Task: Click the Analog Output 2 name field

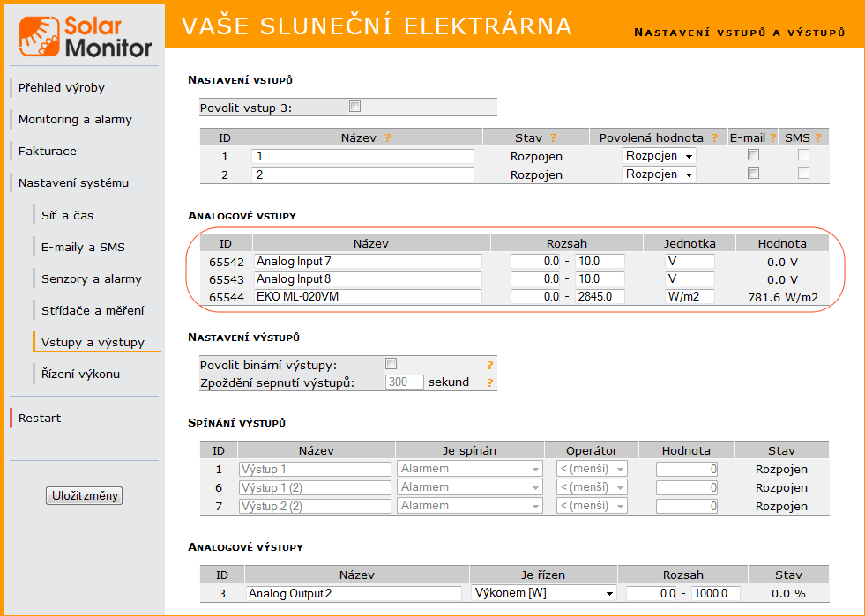Action: (x=354, y=593)
